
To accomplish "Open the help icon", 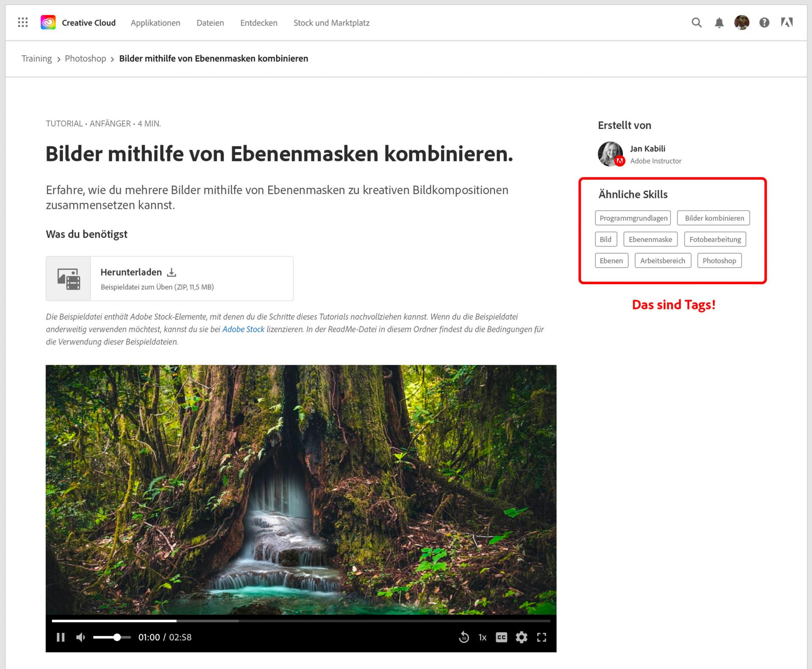I will pos(764,23).
